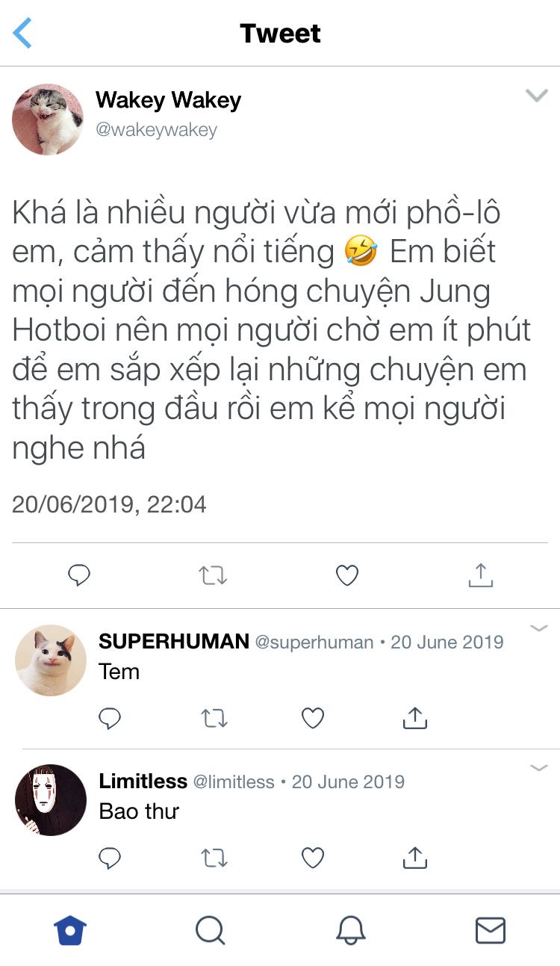
Task: Go to the Home tab
Action: pos(70,930)
